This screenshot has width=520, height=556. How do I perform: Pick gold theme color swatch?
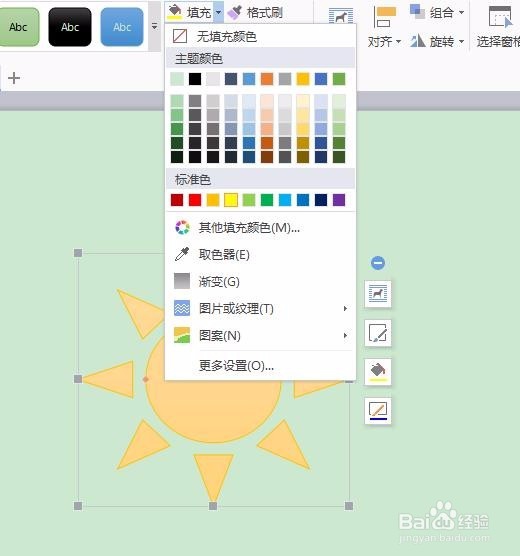tap(303, 79)
